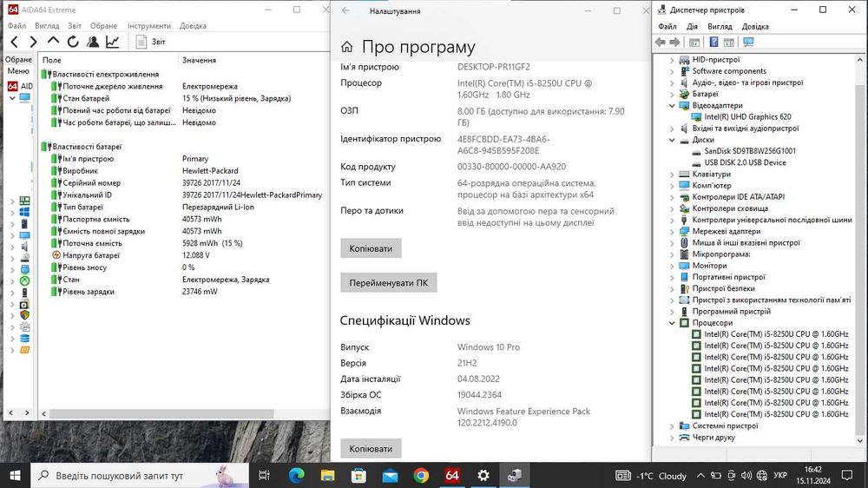Open AIDA64 user/favorites icon in toolbar
Image resolution: width=868 pixels, height=488 pixels.
tap(93, 42)
